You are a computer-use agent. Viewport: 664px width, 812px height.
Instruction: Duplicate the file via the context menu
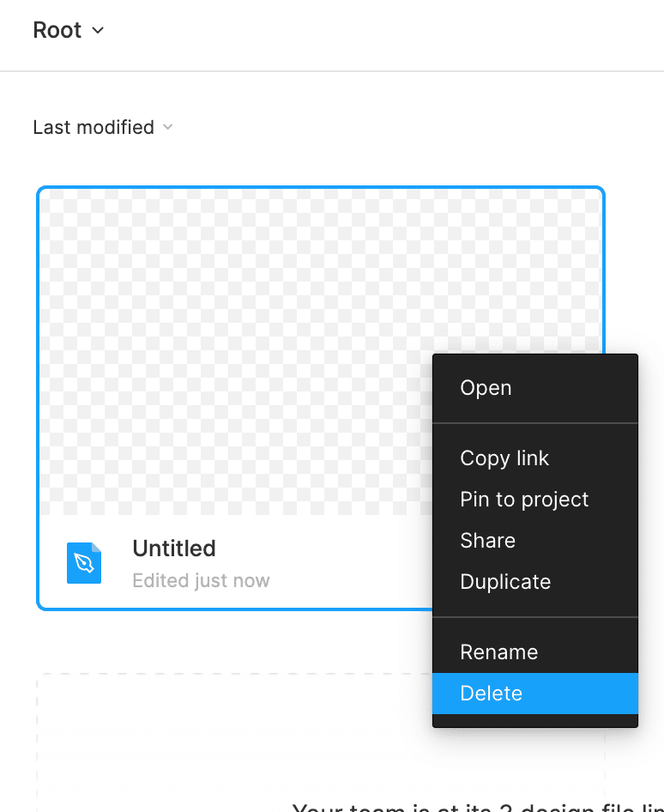pyautogui.click(x=505, y=582)
